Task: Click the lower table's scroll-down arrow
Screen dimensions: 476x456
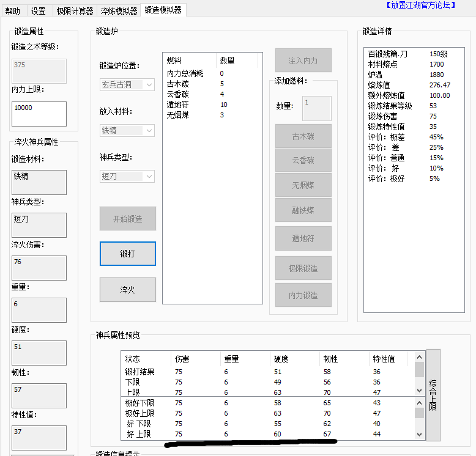Action: point(419,435)
